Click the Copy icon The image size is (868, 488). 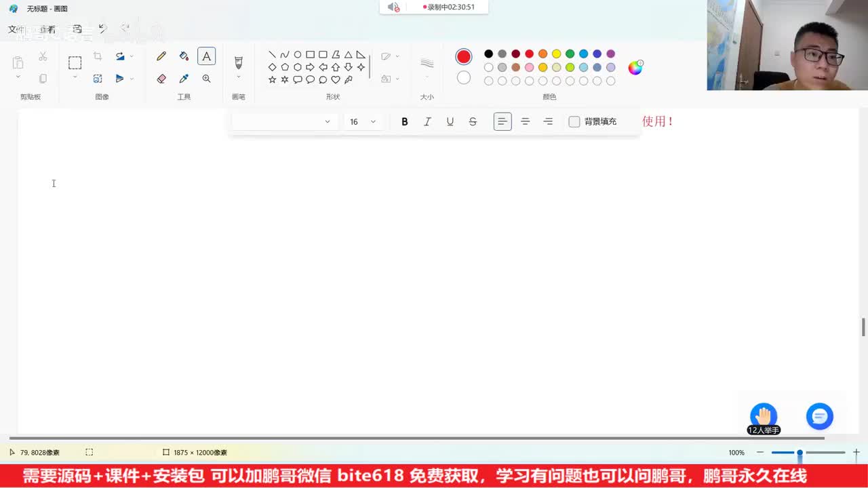click(x=43, y=79)
